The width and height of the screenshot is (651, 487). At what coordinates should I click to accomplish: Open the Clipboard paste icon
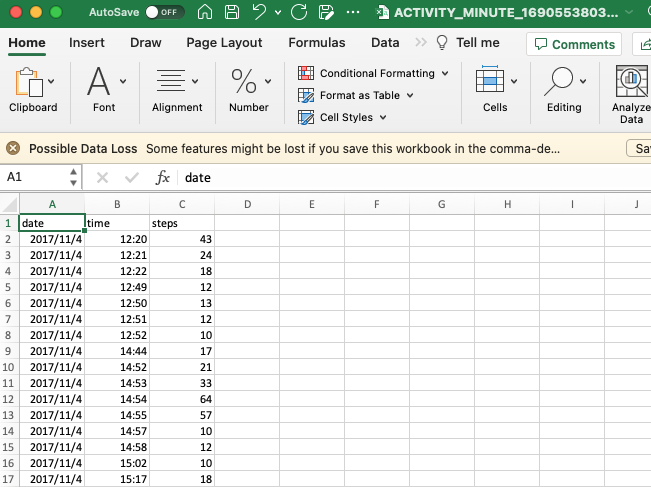click(29, 82)
